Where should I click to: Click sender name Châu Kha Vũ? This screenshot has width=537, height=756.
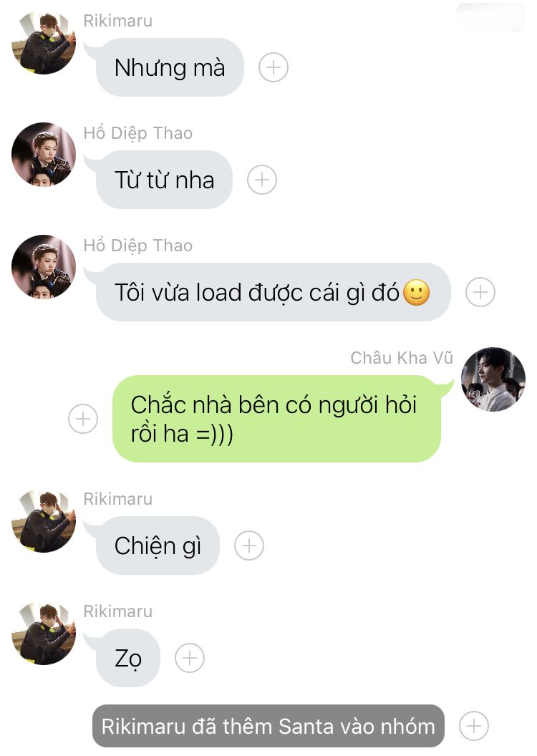(x=402, y=358)
